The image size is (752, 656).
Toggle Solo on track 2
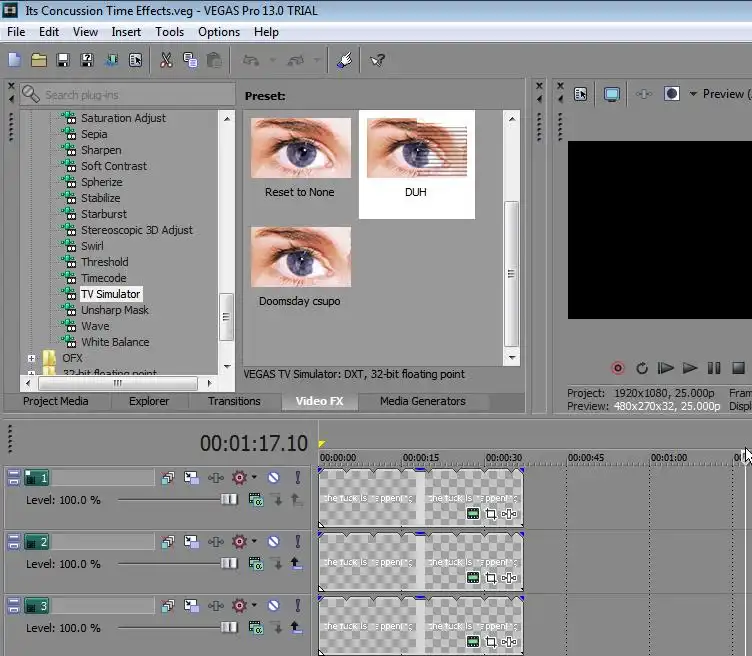tap(298, 542)
